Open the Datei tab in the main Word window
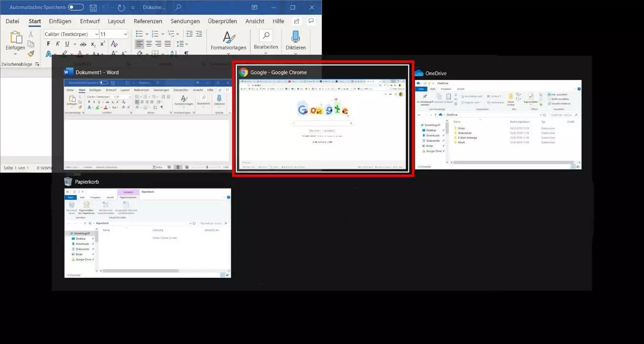The width and height of the screenshot is (644, 344). pyautogui.click(x=12, y=21)
